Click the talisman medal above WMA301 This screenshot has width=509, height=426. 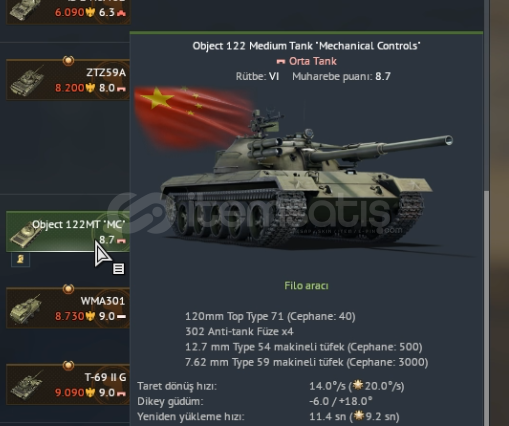tap(68, 289)
